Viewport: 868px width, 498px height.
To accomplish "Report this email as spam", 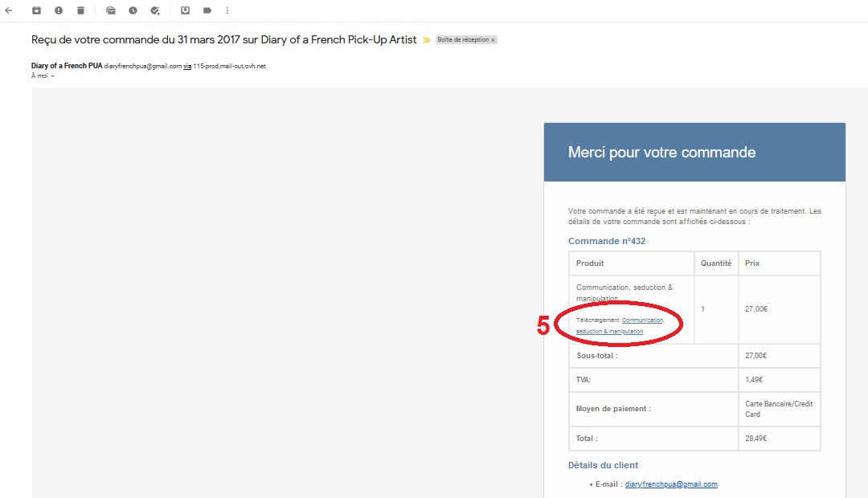I will click(x=59, y=10).
